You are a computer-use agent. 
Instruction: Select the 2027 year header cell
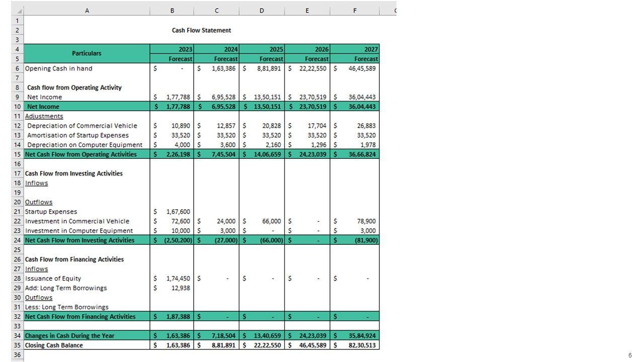coord(355,49)
